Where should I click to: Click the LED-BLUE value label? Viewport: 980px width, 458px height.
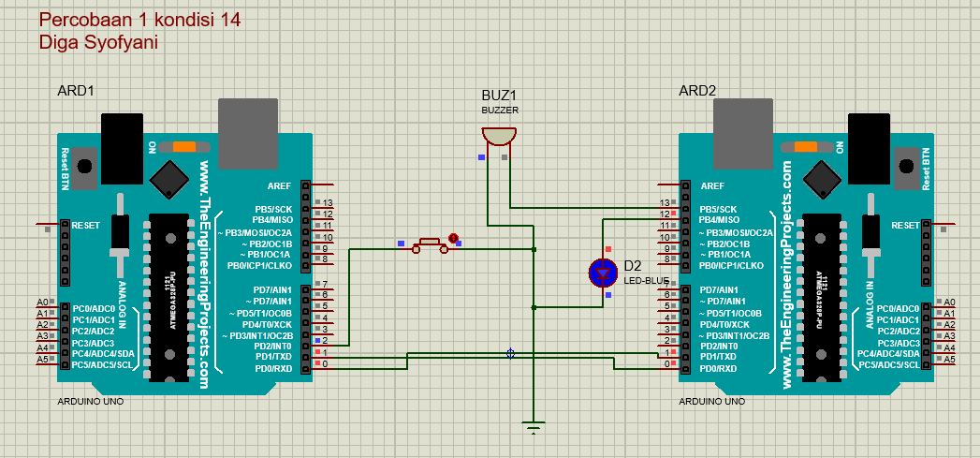tap(646, 281)
